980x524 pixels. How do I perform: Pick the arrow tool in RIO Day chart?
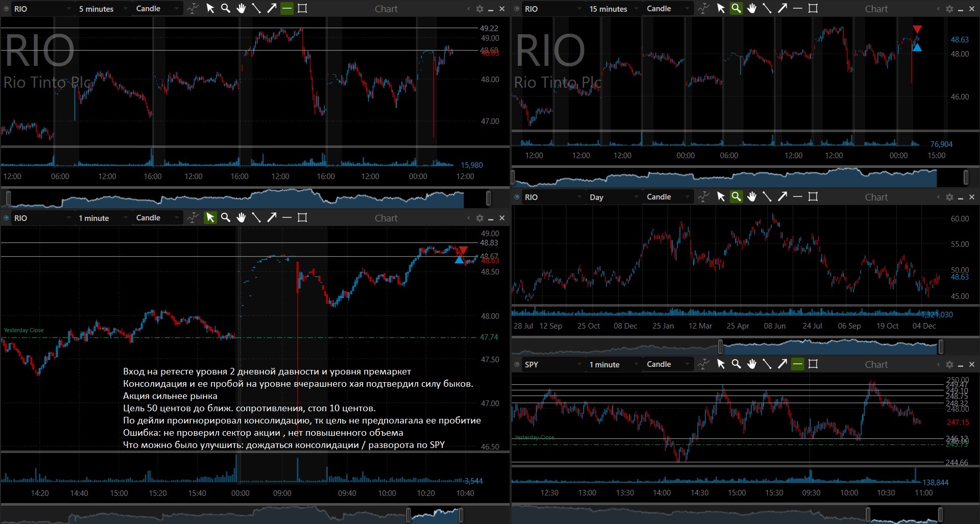coord(782,197)
